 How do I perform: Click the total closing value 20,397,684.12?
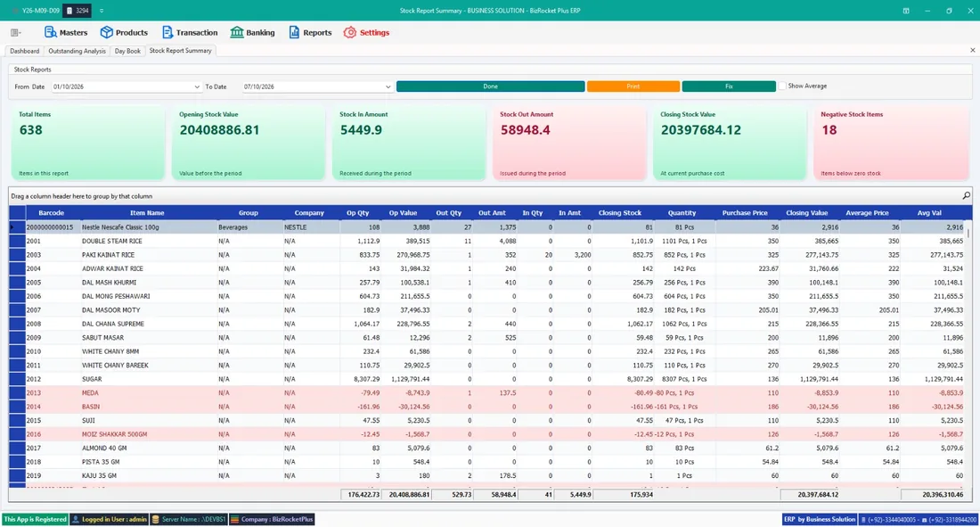click(810, 495)
